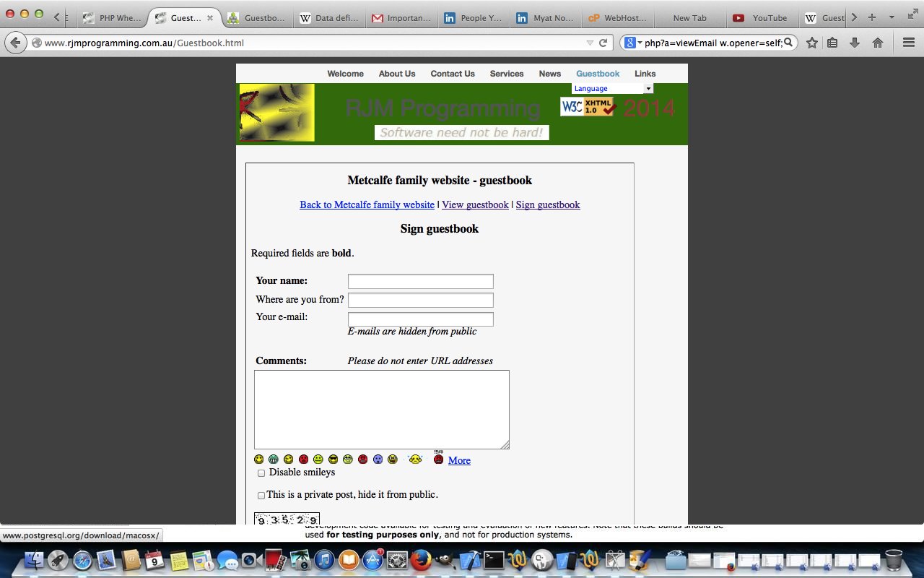Open the Links menu item
924x578 pixels.
click(645, 74)
